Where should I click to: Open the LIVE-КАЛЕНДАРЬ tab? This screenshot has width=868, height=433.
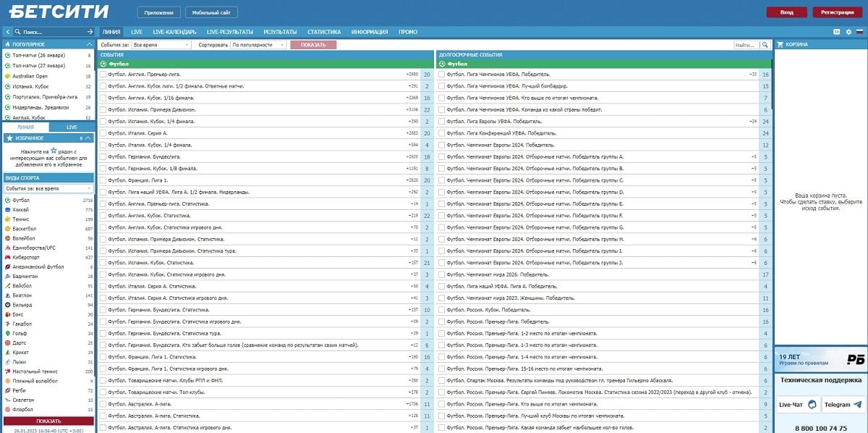[174, 32]
